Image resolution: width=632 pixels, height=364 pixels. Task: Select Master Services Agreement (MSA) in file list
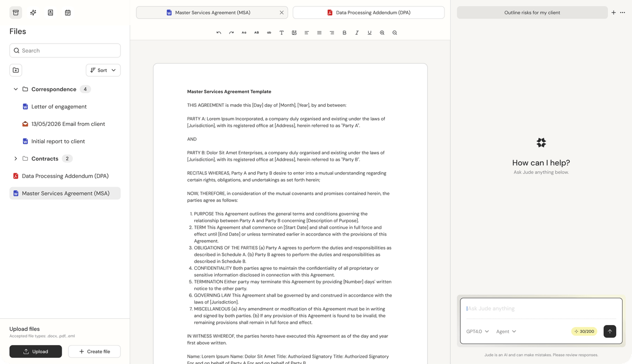(65, 193)
